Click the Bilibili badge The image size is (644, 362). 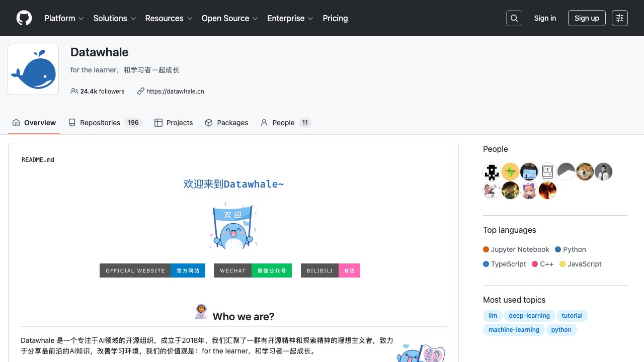tap(330, 270)
